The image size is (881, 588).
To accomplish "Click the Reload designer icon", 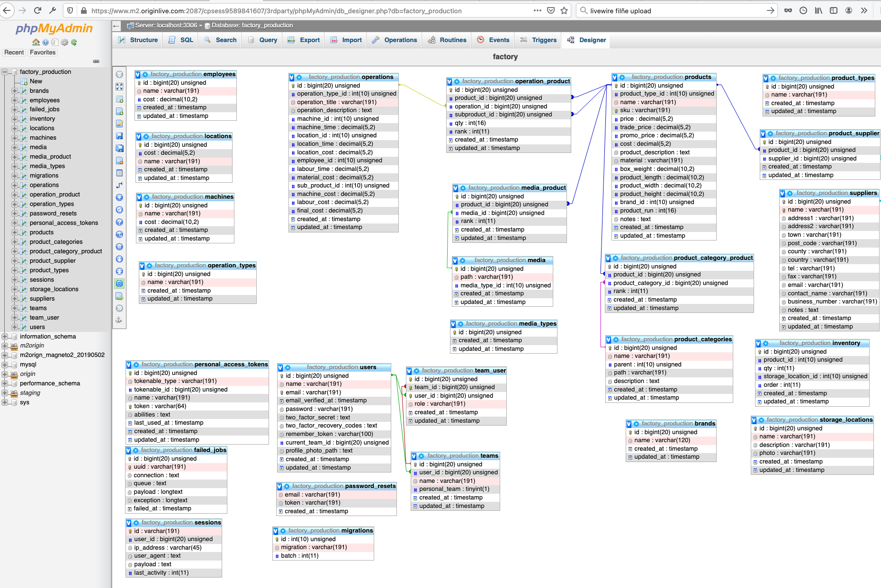I will [119, 210].
